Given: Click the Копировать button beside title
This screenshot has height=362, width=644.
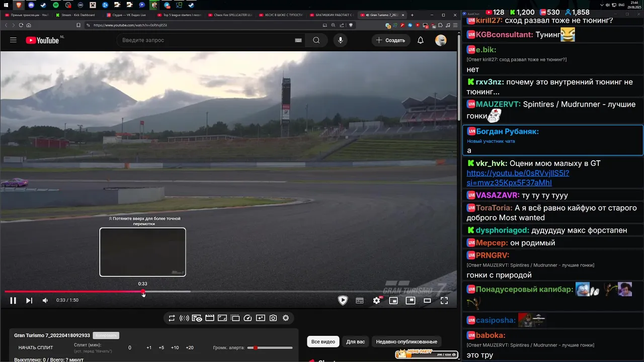Looking at the screenshot, I should click(106, 335).
